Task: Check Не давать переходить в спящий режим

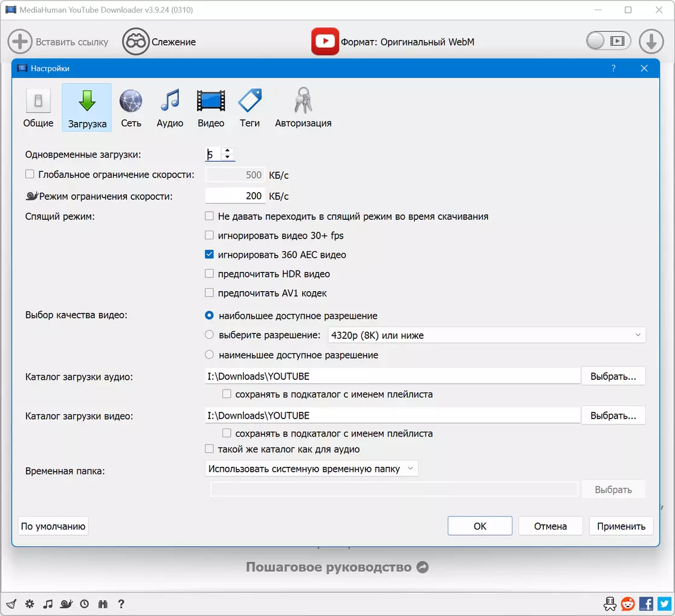Action: [x=209, y=216]
